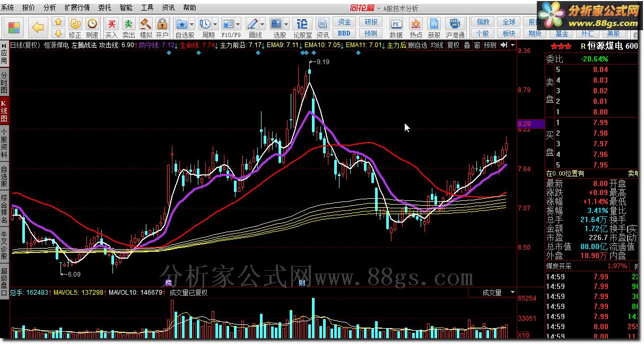Click the skip-to-end arrow above chart
644x344 pixels.
pyautogui.click(x=503, y=45)
